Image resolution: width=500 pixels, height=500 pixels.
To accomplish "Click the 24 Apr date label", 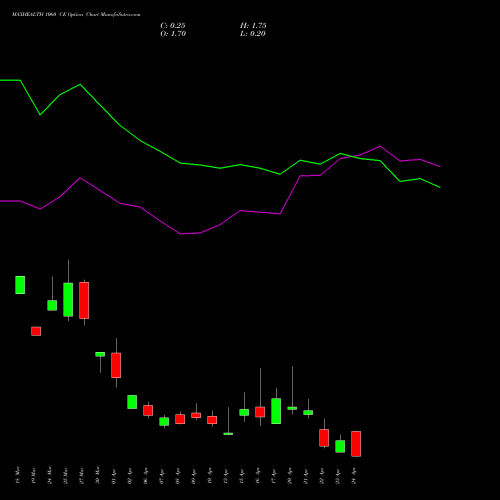I will point(354,475).
